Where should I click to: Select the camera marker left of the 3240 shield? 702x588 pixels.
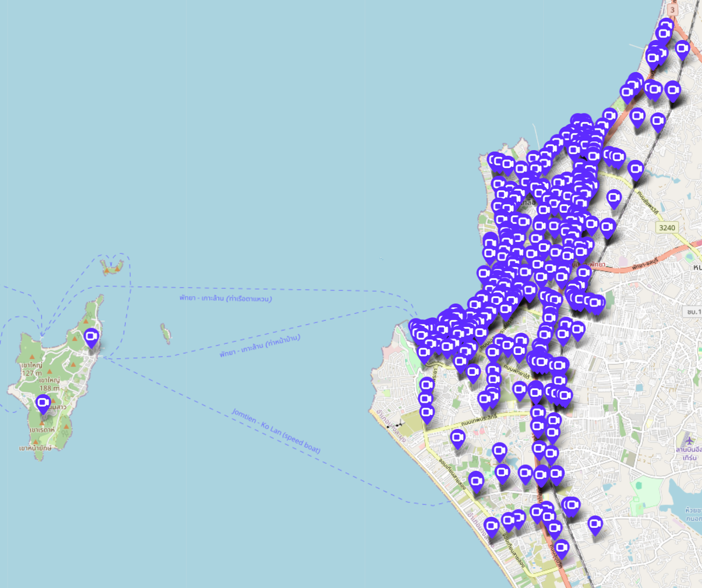pyautogui.click(x=608, y=227)
